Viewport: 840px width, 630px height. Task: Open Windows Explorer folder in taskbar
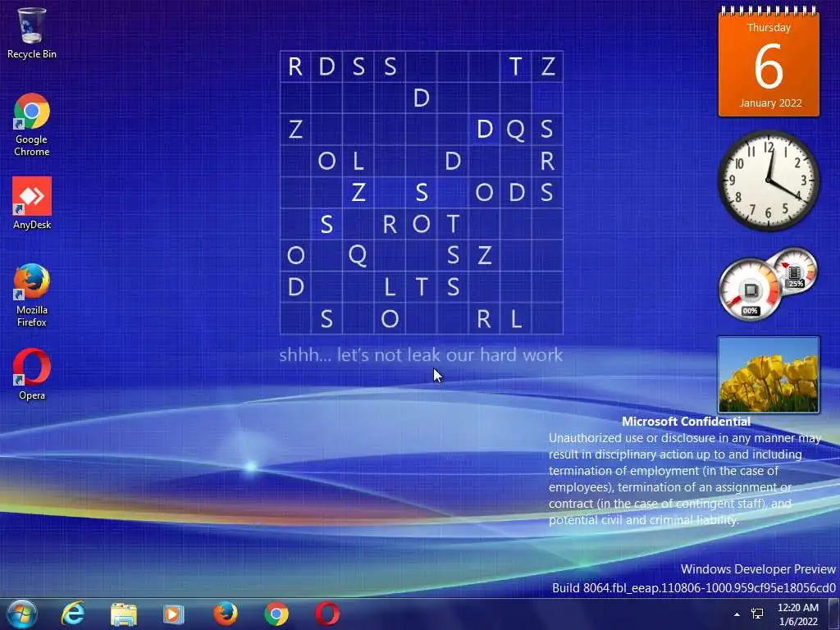[124, 614]
